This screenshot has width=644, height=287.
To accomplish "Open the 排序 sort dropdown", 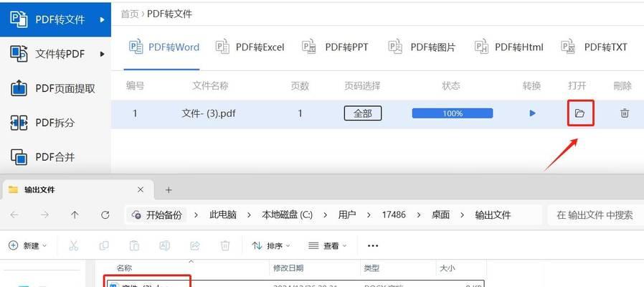I will pos(272,245).
